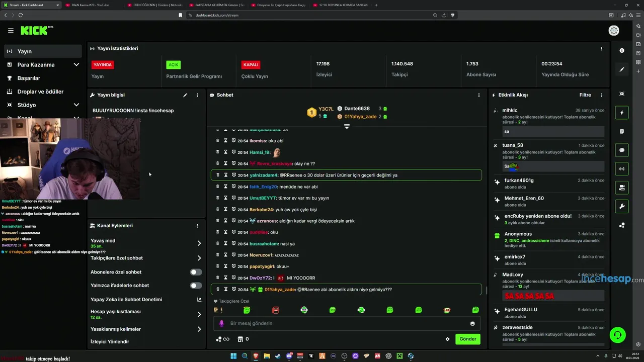Open Etkinlik Akışı three-dot options

(x=601, y=95)
